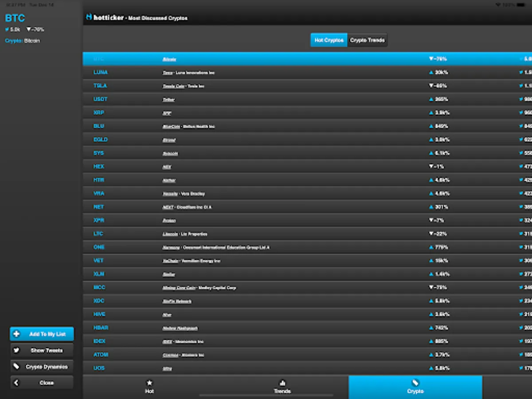Click the 265% value in USDT row
532x399 pixels.
442,99
